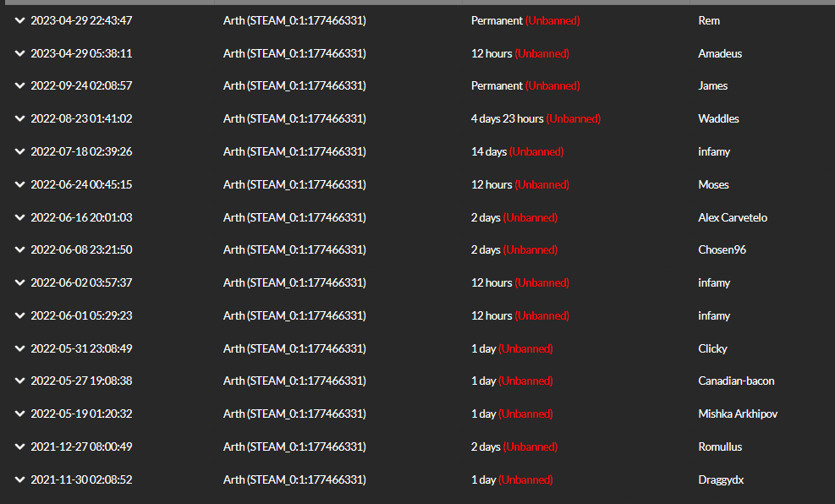Select admin name Mishka Arkhipov
835x504 pixels.
point(738,414)
